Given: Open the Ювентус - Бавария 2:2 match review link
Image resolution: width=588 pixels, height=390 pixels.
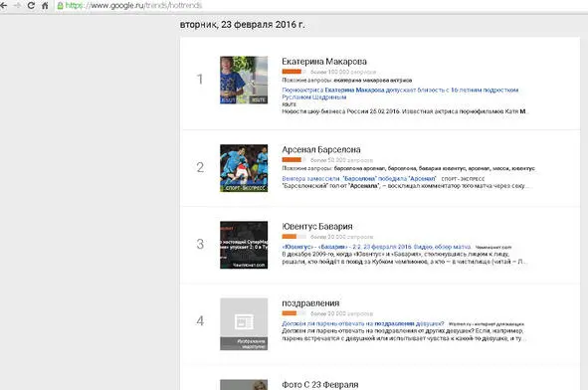Looking at the screenshot, I should pyautogui.click(x=376, y=247).
